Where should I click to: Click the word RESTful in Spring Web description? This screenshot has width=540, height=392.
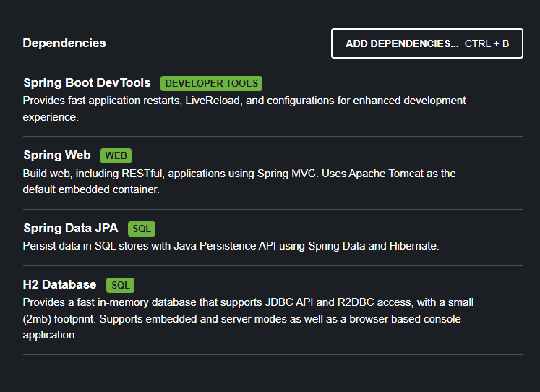point(142,174)
